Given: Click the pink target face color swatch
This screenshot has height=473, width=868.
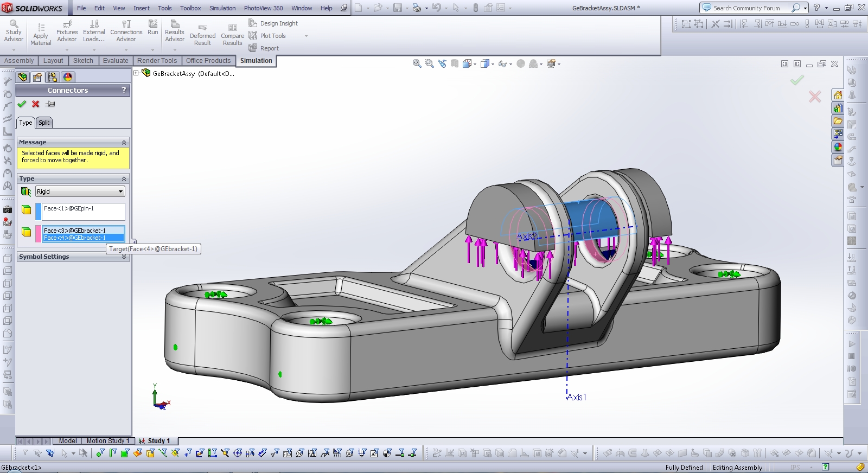Looking at the screenshot, I should click(x=39, y=234).
